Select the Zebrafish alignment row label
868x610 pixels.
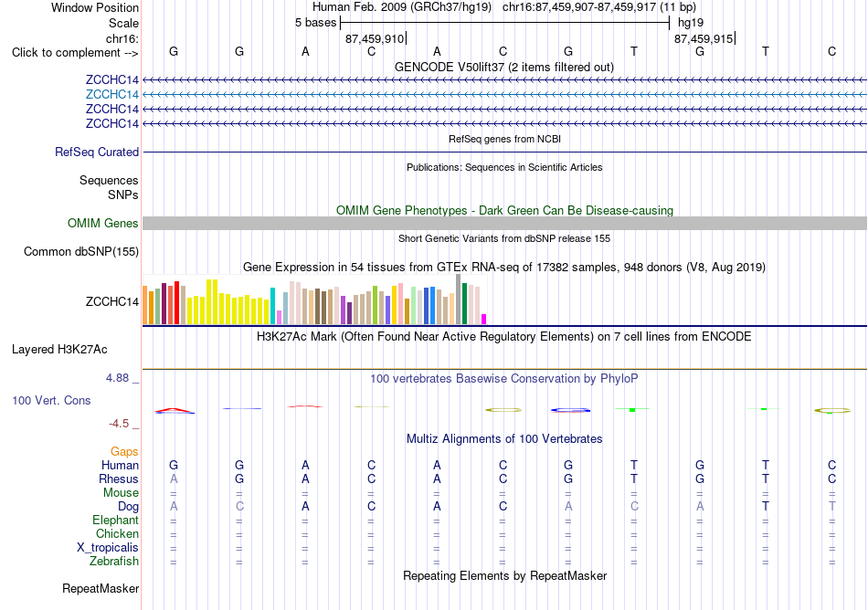pyautogui.click(x=114, y=562)
